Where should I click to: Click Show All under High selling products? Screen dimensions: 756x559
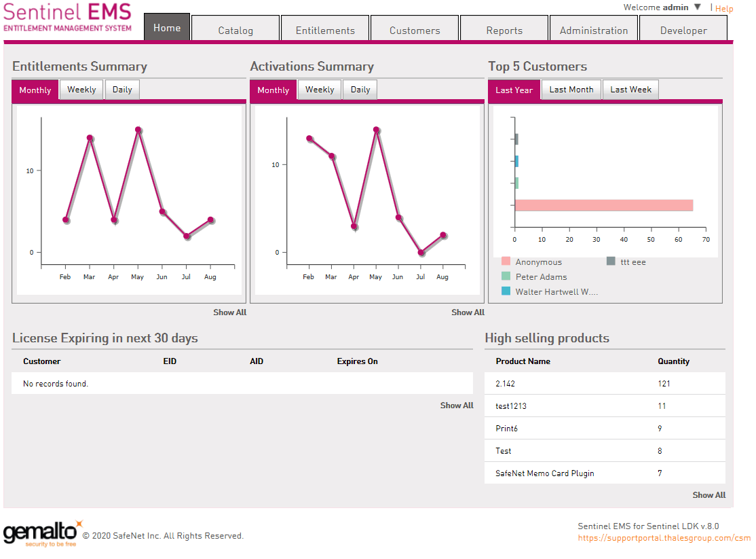708,494
